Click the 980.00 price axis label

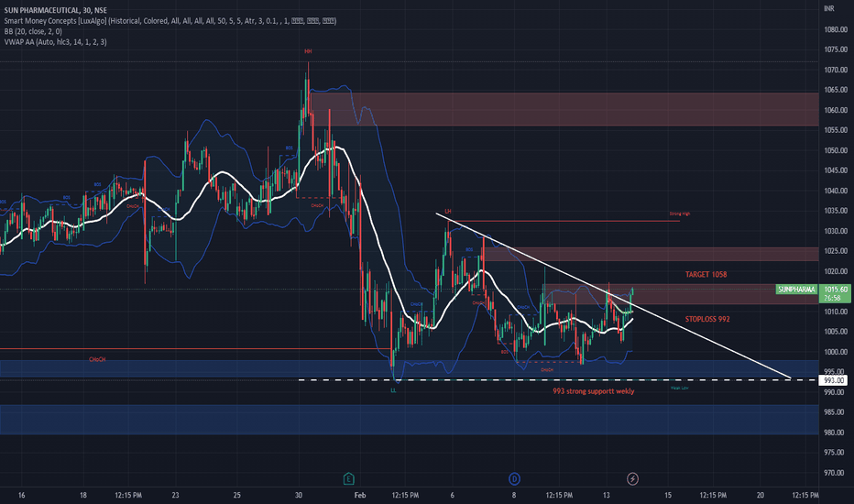(x=836, y=433)
